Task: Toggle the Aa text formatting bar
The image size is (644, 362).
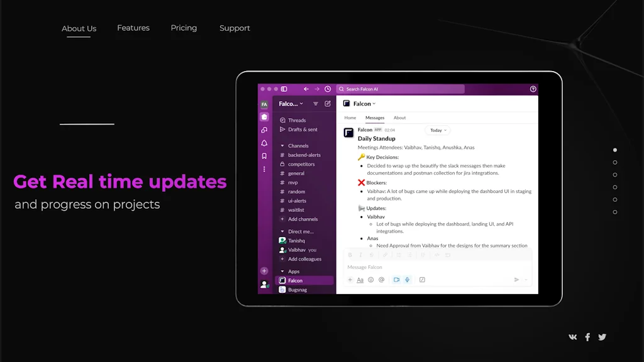Action: (x=360, y=280)
